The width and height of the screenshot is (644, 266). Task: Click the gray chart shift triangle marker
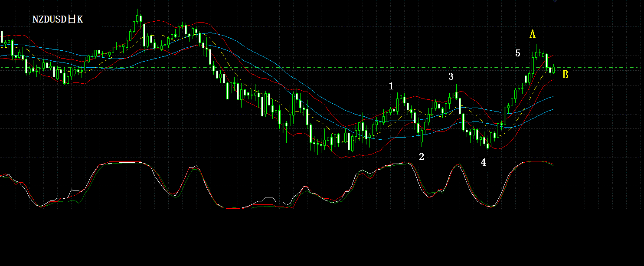tap(555, 2)
